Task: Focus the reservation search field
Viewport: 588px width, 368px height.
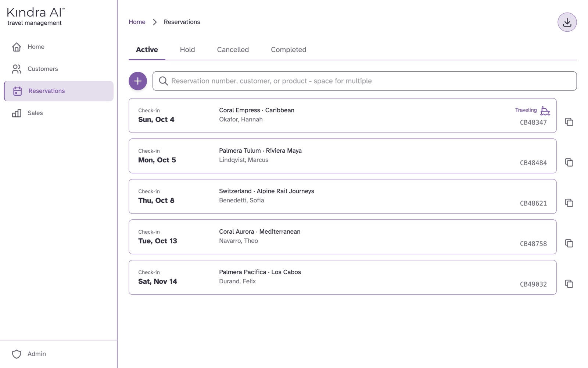Action: (365, 81)
